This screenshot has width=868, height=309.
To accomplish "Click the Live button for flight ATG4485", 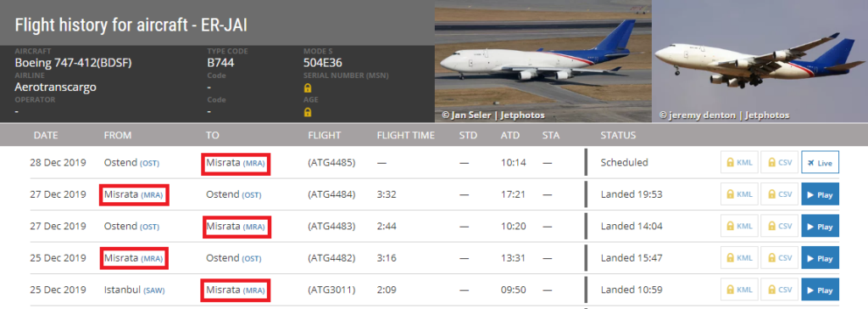I will 820,162.
